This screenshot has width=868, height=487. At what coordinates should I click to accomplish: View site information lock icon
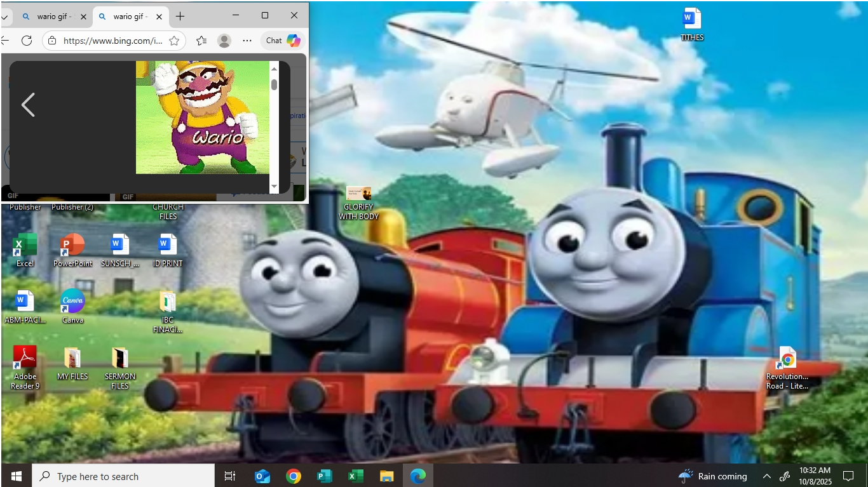(x=53, y=41)
